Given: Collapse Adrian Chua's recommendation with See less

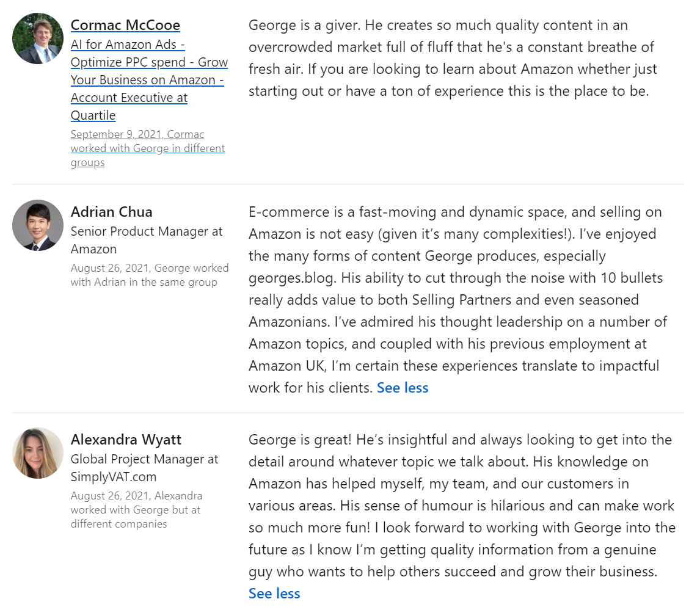Looking at the screenshot, I should click(403, 388).
